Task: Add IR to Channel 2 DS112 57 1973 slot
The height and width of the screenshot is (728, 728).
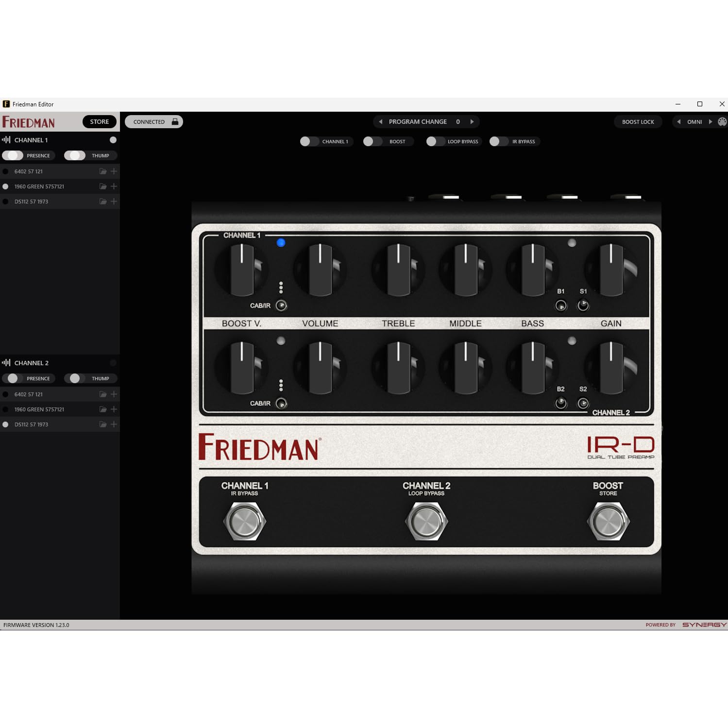Action: [114, 424]
